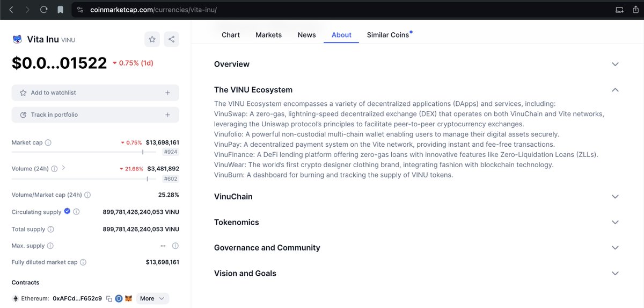The image size is (644, 308).
Task: Click the line describing VinuBurn
Action: [x=334, y=175]
